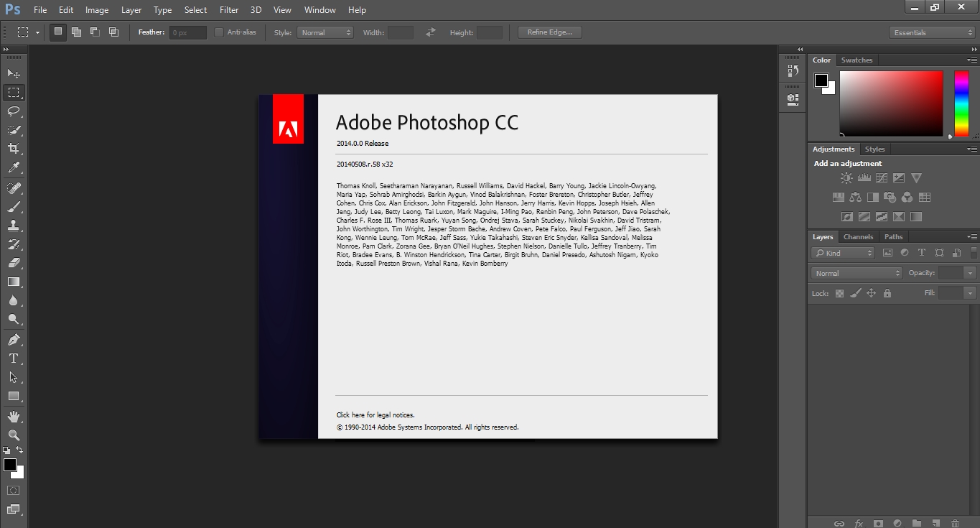
Task: Toggle Lock transparent pixels
Action: pos(839,293)
